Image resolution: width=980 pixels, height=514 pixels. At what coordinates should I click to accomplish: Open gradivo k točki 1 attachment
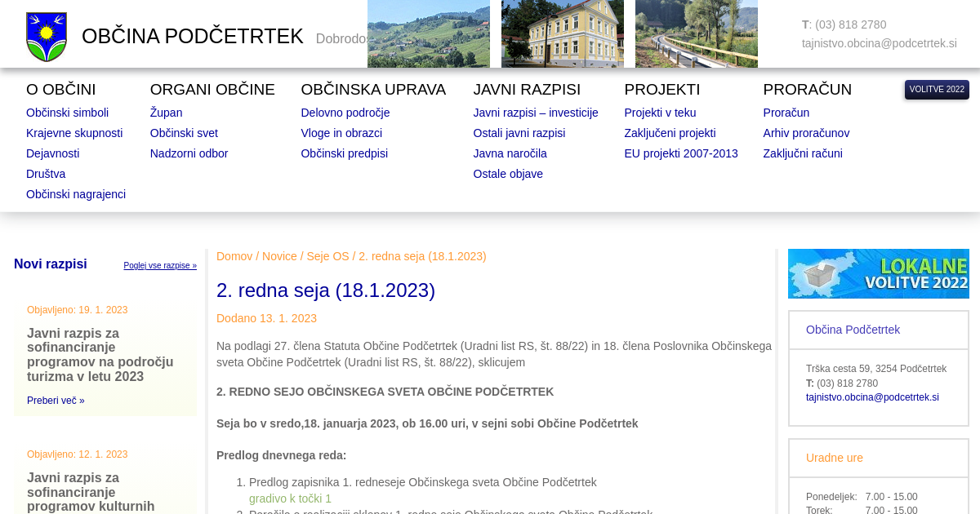(x=290, y=498)
